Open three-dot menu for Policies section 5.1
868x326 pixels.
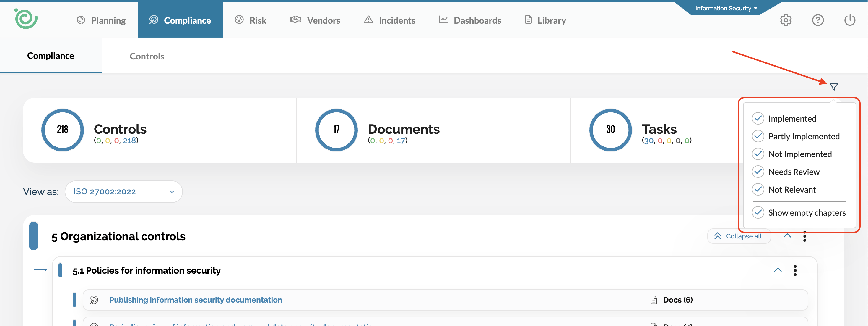point(795,270)
